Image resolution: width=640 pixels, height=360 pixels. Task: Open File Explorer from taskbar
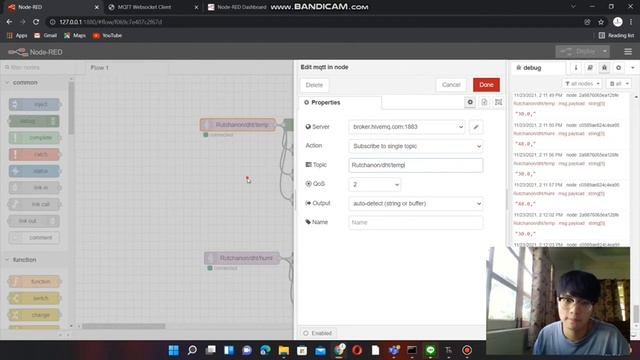(284, 350)
